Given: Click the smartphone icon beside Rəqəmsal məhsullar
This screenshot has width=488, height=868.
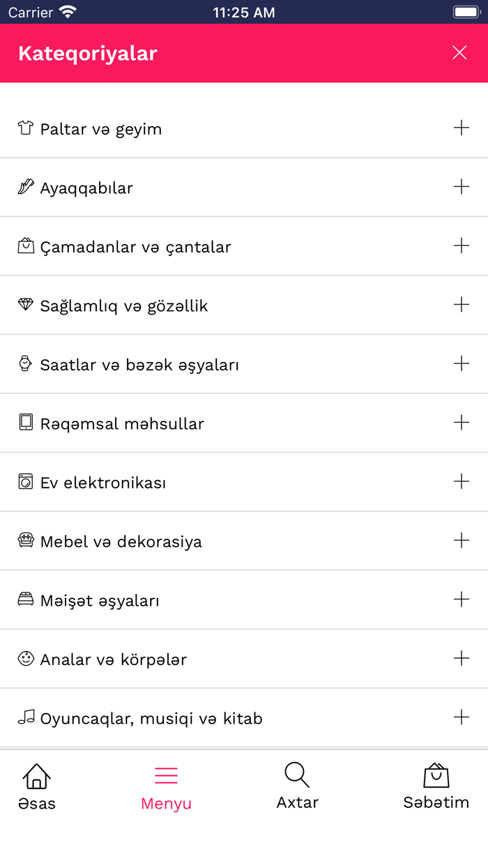Looking at the screenshot, I should 25,422.
